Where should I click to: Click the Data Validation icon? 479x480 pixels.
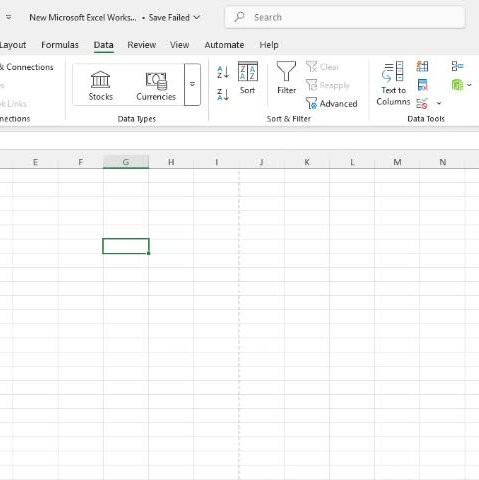[422, 103]
